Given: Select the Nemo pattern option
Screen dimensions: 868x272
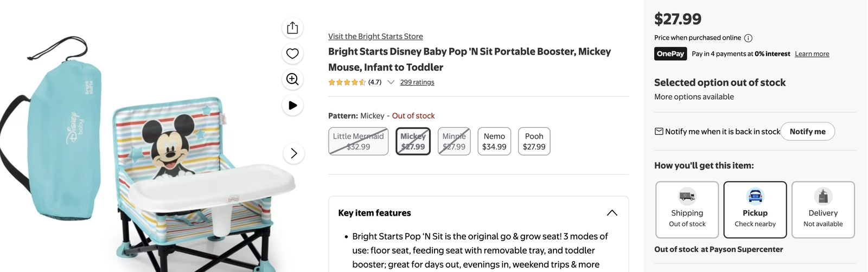Looking at the screenshot, I should point(494,141).
